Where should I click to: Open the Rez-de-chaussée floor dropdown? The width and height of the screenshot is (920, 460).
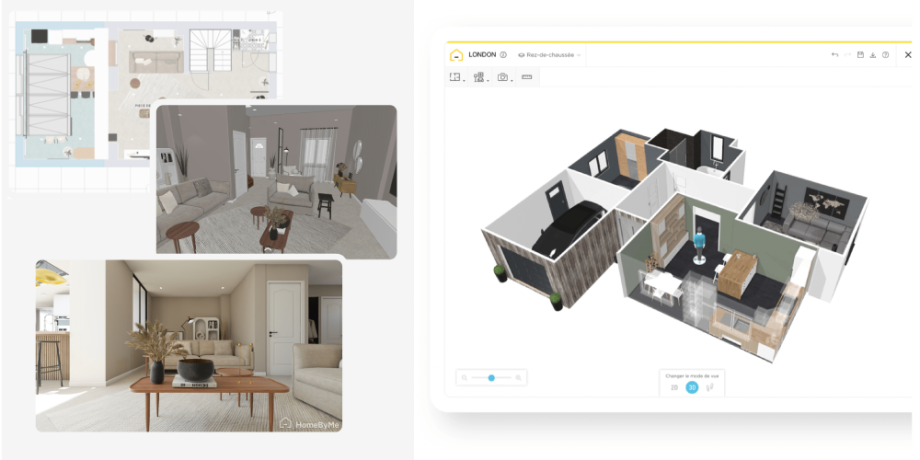click(x=549, y=55)
